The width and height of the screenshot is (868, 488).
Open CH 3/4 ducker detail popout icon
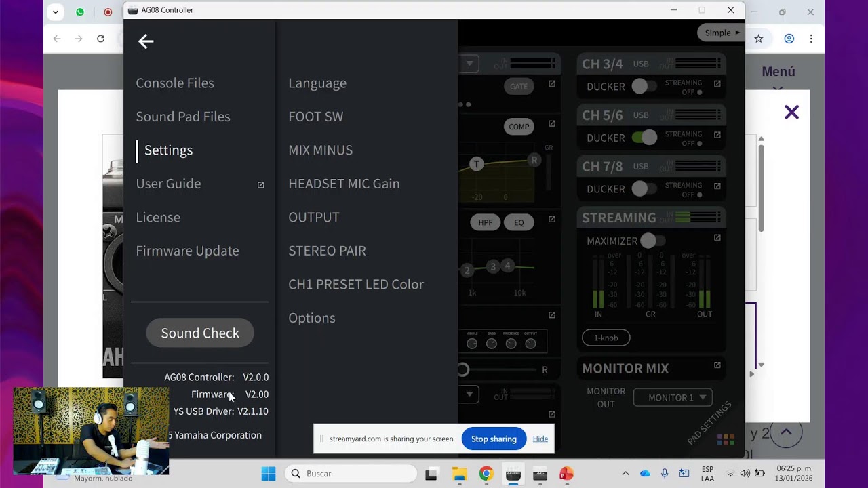click(x=717, y=83)
